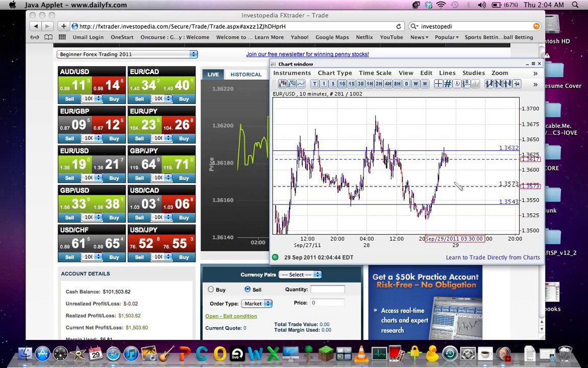The image size is (588, 368).
Task: Click the Open - Exit condition link
Action: click(x=231, y=316)
